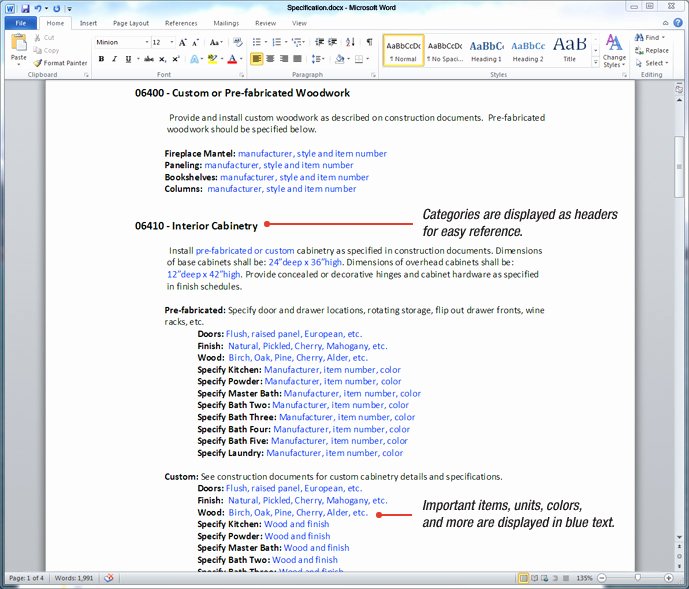Toggle left text alignment
689x589 pixels.
tap(257, 59)
